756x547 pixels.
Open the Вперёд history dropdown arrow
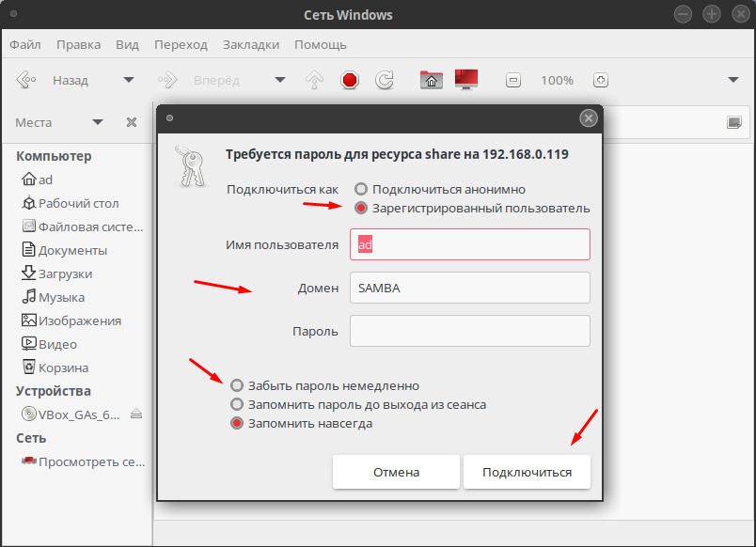click(280, 80)
